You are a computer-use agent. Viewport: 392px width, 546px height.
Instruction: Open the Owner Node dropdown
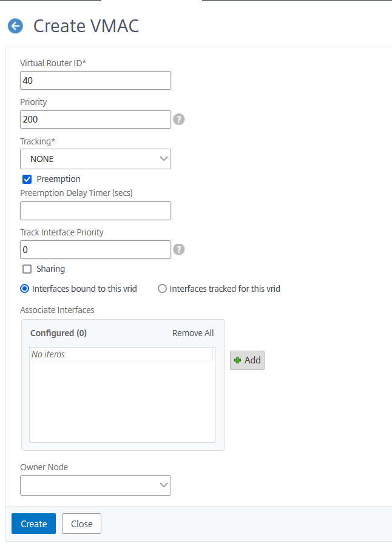(95, 485)
